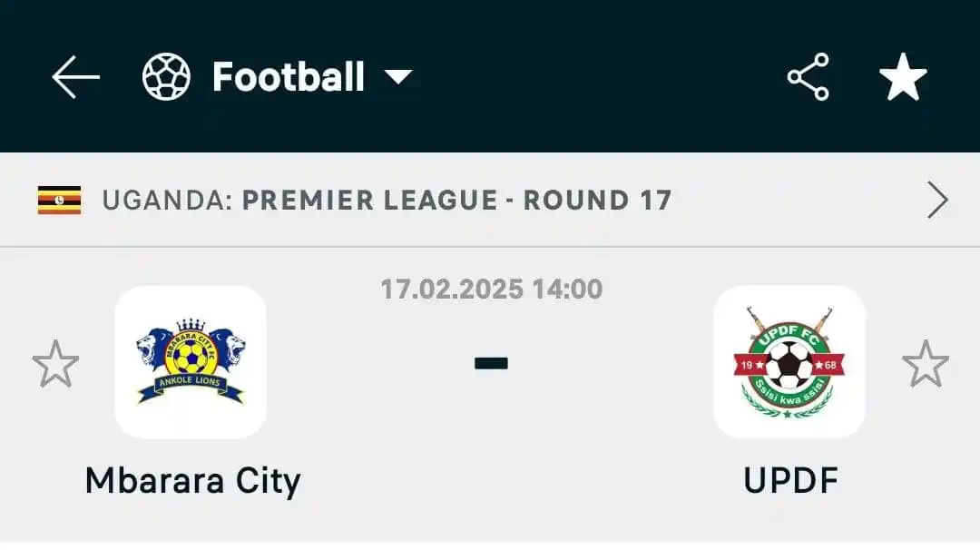This screenshot has height=550, width=980.
Task: Click the Football title text
Action: coord(289,77)
